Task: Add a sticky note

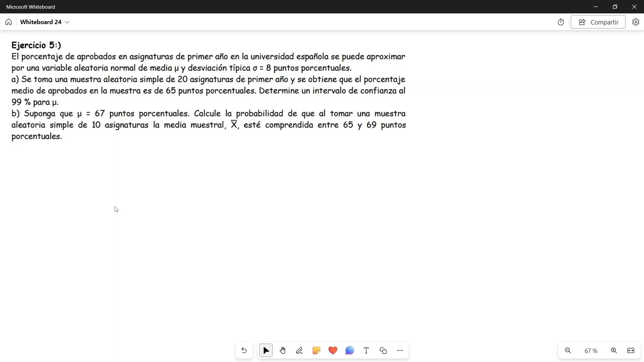Action: [x=316, y=351]
